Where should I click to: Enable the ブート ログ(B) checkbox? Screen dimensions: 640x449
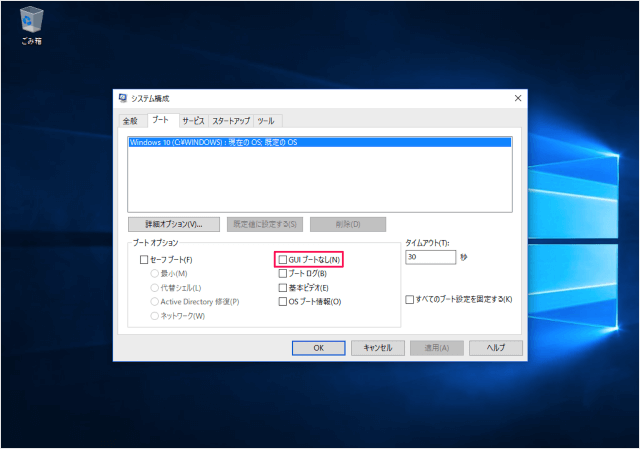(282, 273)
